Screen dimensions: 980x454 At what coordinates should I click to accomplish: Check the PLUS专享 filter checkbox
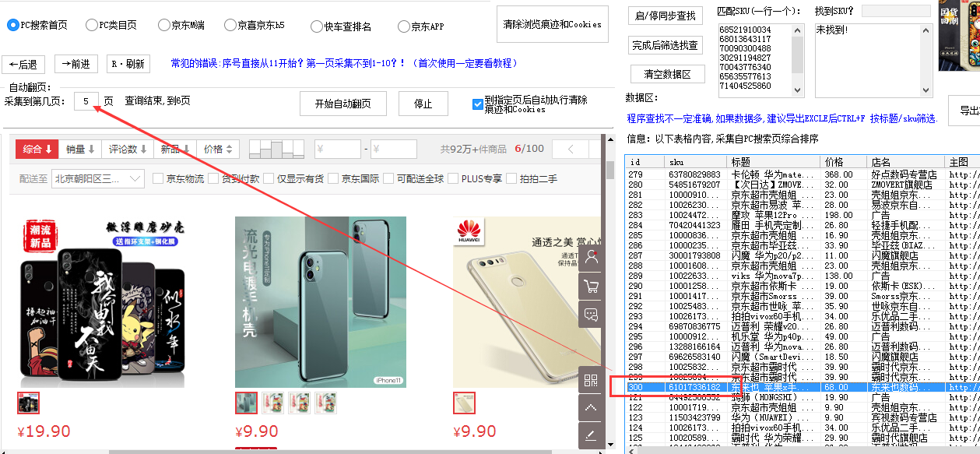tap(453, 178)
